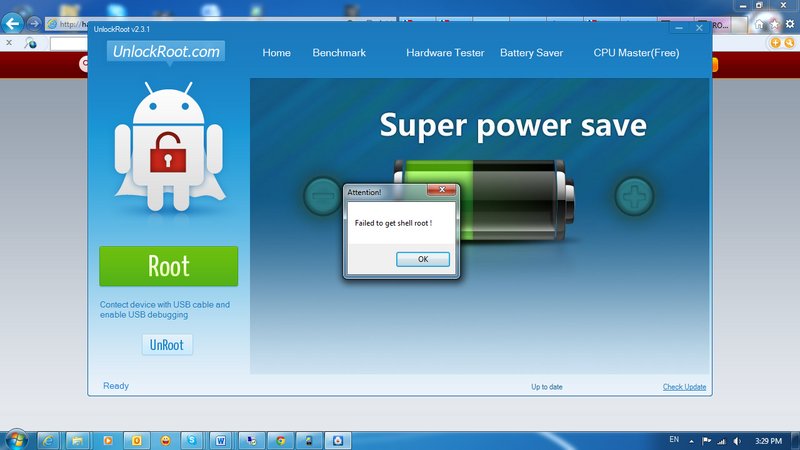Image resolution: width=800 pixels, height=450 pixels.
Task: Open the Benchmark section
Action: (x=339, y=53)
